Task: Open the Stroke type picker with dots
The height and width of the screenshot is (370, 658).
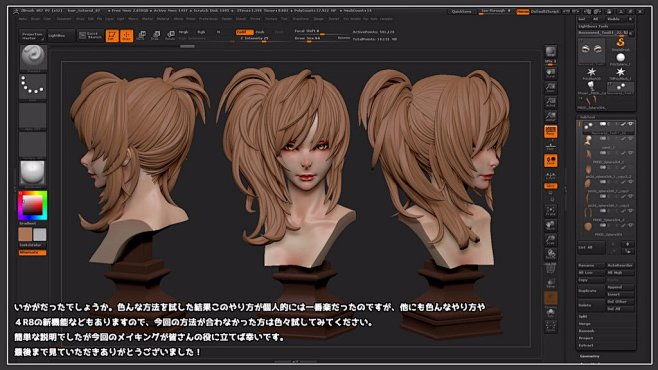Action: [33, 87]
